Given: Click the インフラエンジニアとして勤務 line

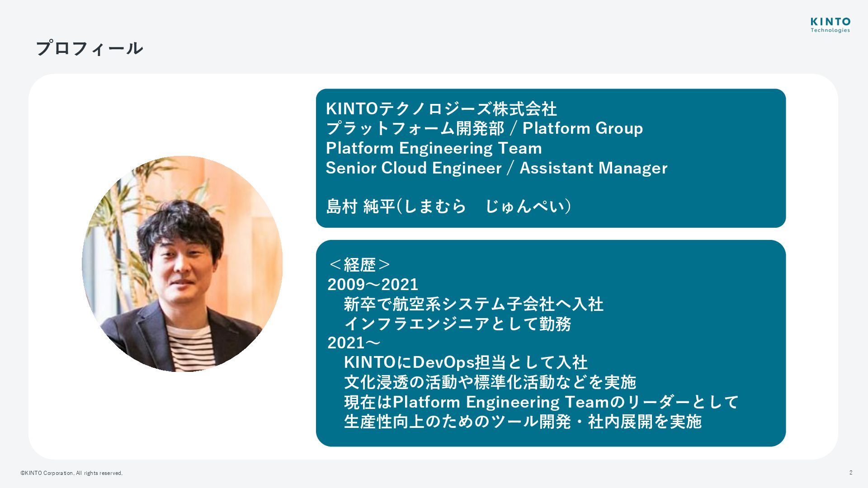Looking at the screenshot, I should (x=458, y=324).
